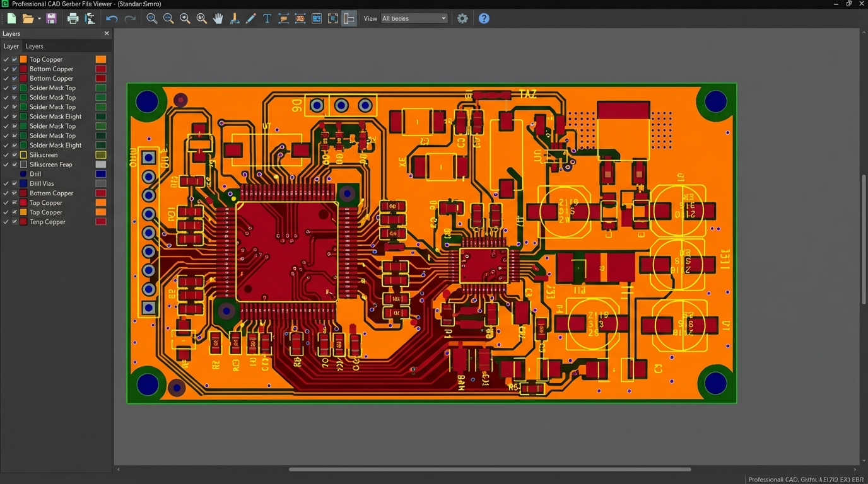Open the View dropdown showing All becies
The image size is (868, 484).
click(414, 19)
